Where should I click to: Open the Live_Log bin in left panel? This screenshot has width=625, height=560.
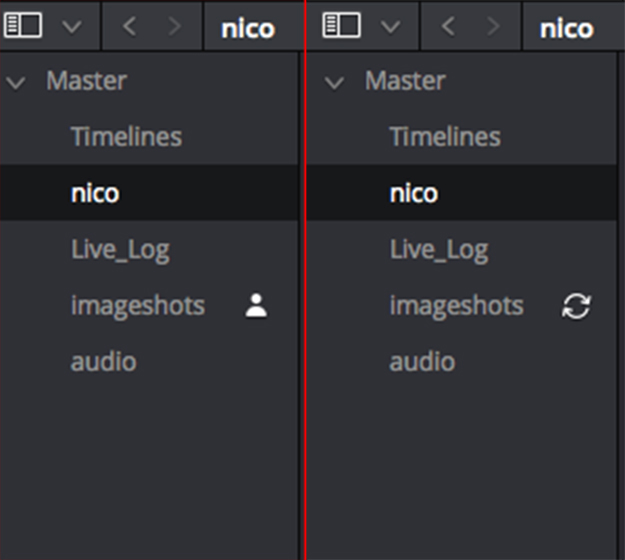click(120, 249)
